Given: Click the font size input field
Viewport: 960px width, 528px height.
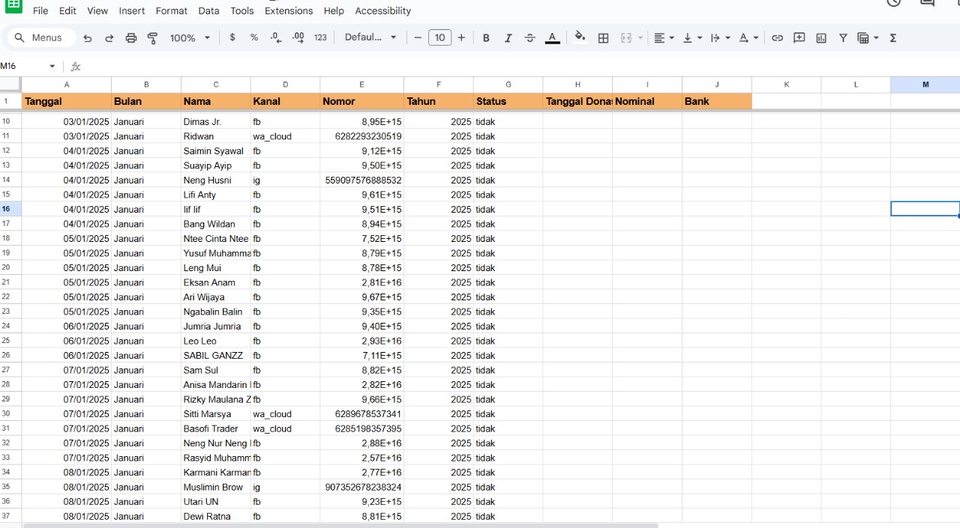Looking at the screenshot, I should click(x=440, y=38).
